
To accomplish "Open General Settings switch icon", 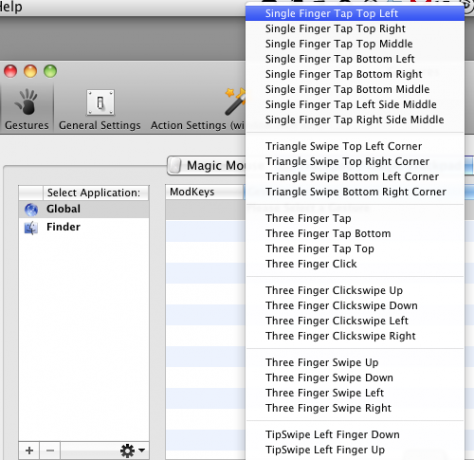I will pyautogui.click(x=100, y=102).
